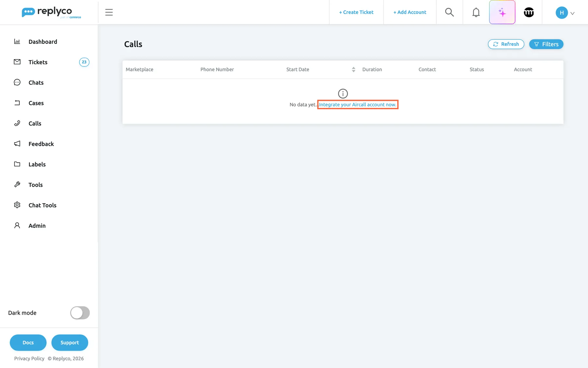This screenshot has height=368, width=588.
Task: Open the Filters panel
Action: [546, 44]
